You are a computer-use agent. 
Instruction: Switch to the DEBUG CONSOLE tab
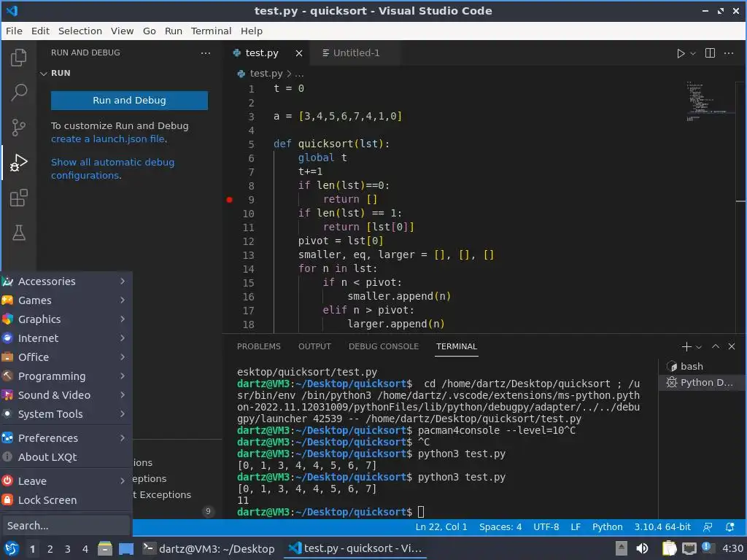[384, 346]
